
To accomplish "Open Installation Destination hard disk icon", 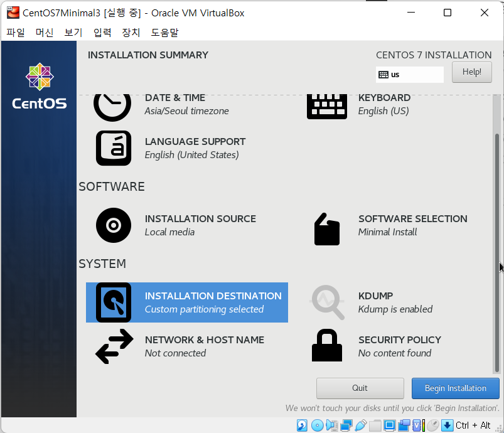I will click(114, 302).
